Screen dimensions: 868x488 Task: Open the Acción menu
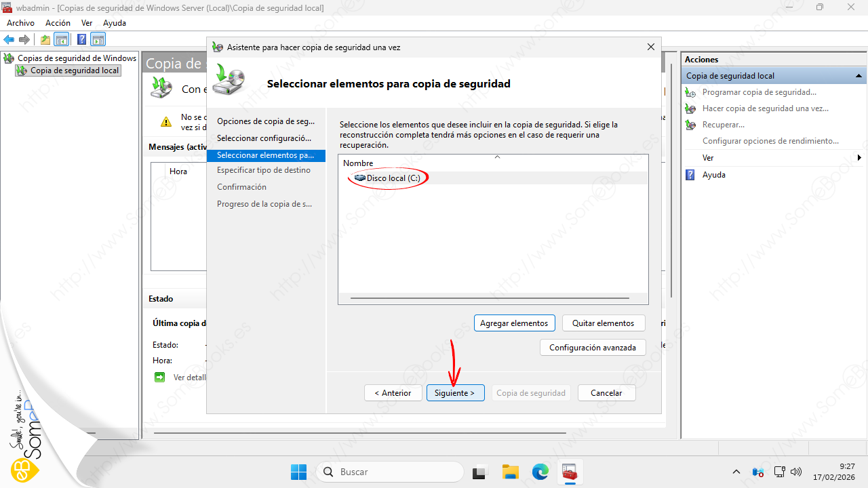pos(58,23)
